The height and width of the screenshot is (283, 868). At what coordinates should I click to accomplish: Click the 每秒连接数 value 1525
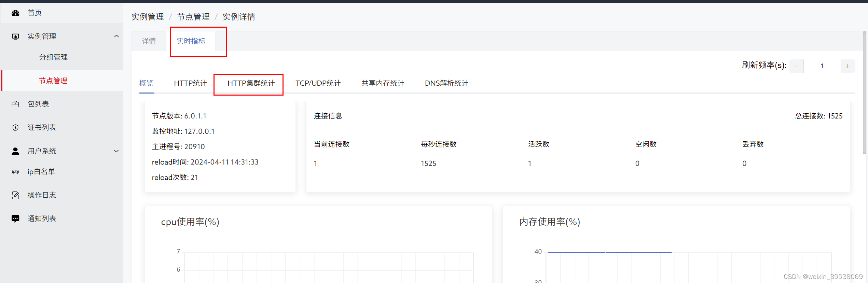tap(429, 164)
